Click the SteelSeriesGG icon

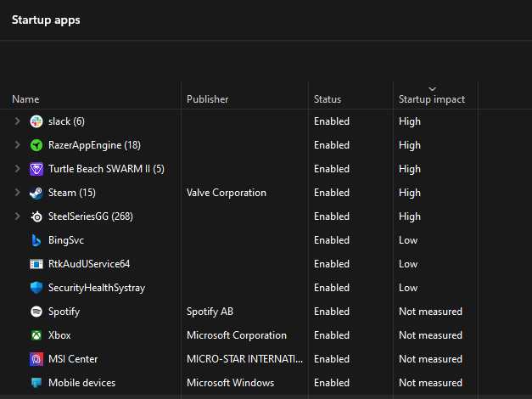[36, 216]
